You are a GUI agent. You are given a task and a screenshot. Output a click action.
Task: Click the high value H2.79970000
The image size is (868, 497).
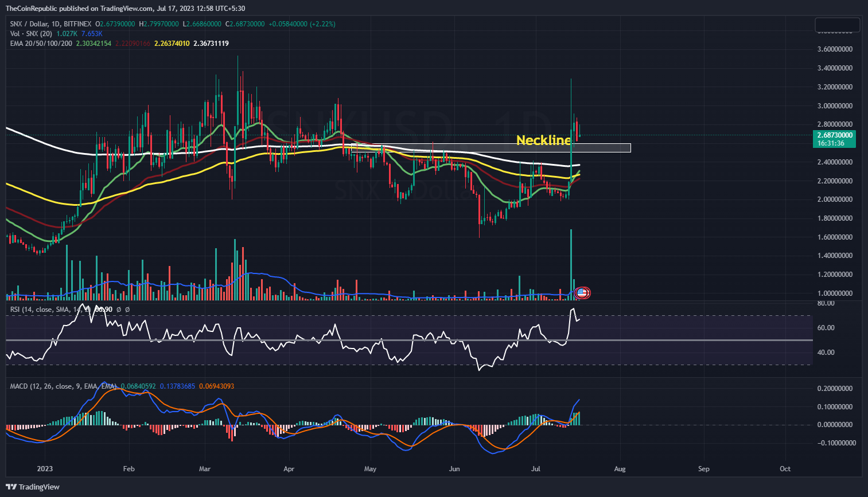[x=159, y=24]
